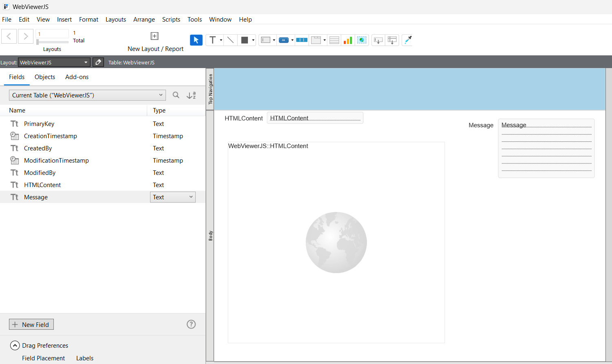Select the Field/Control tool
This screenshot has height=364, width=612.
266,40
